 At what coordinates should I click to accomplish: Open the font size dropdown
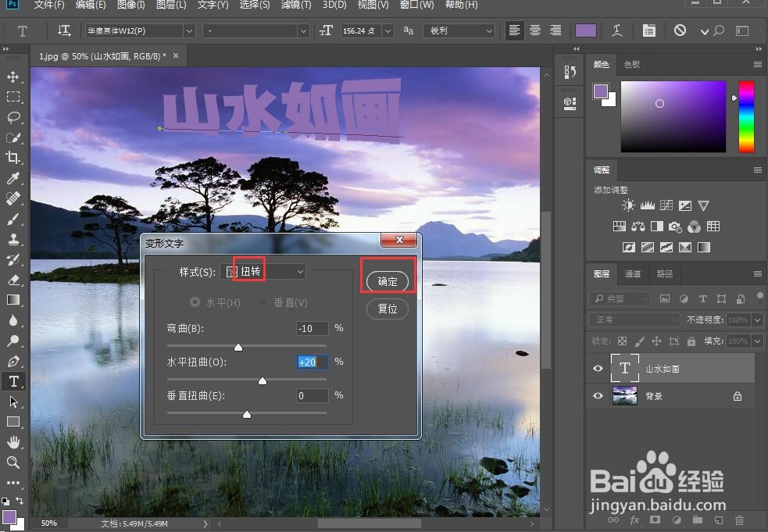pos(388,31)
